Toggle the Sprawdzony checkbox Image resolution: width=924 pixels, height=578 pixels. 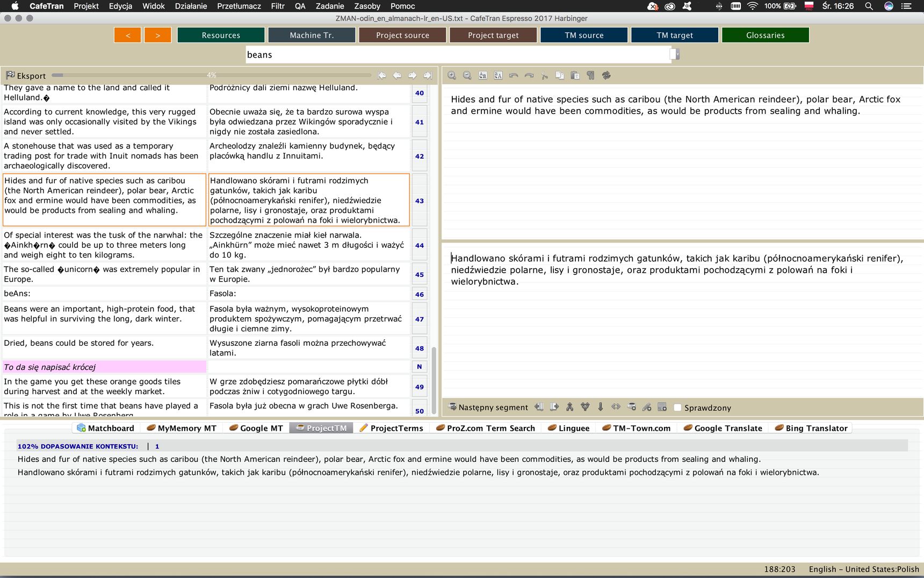(x=677, y=408)
